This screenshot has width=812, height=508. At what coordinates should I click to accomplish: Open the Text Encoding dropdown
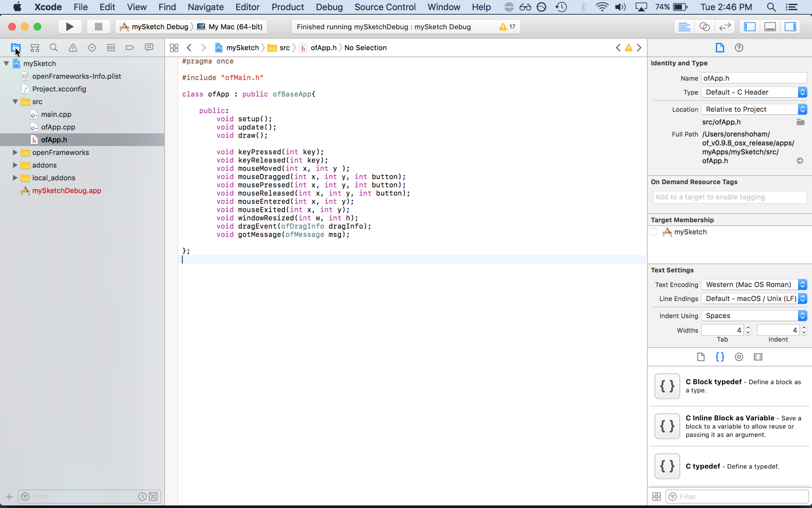click(x=754, y=284)
